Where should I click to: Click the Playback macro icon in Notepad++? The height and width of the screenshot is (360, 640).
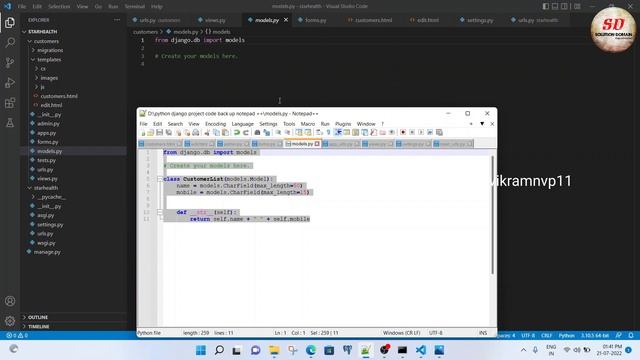coord(421,132)
